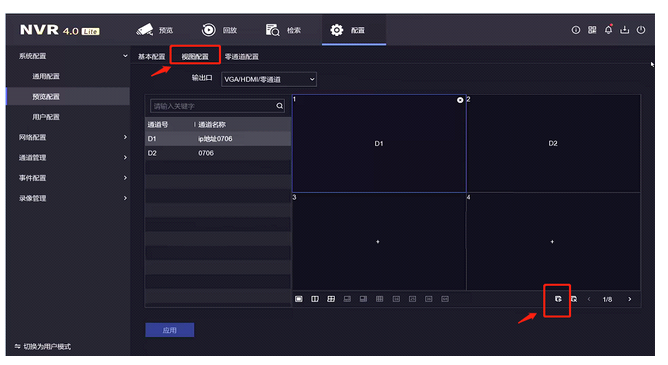Click the info icon in top bar
The image size is (668, 365).
point(576,30)
